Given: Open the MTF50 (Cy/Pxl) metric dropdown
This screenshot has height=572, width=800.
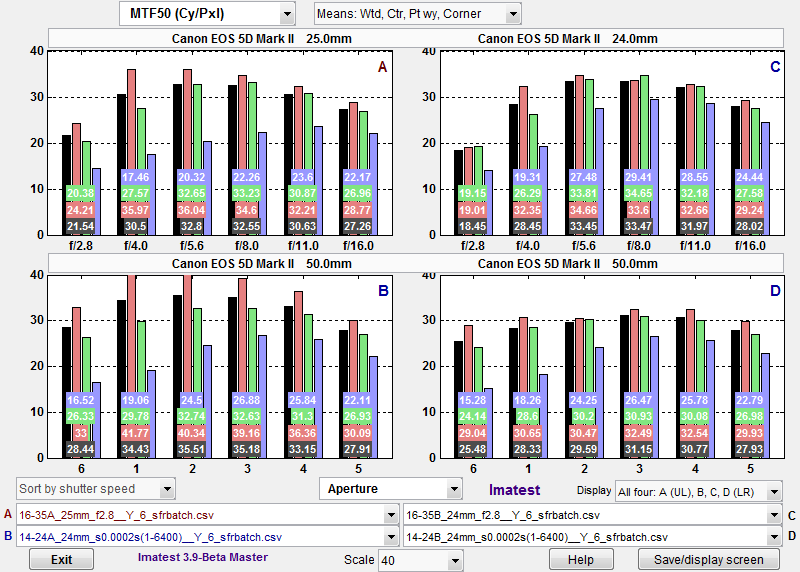Looking at the screenshot, I should 207,14.
